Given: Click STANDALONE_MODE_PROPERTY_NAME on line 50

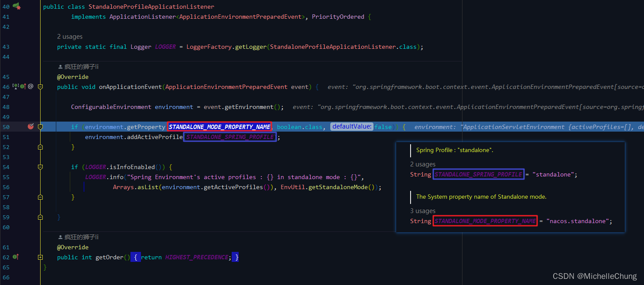Looking at the screenshot, I should pos(219,127).
